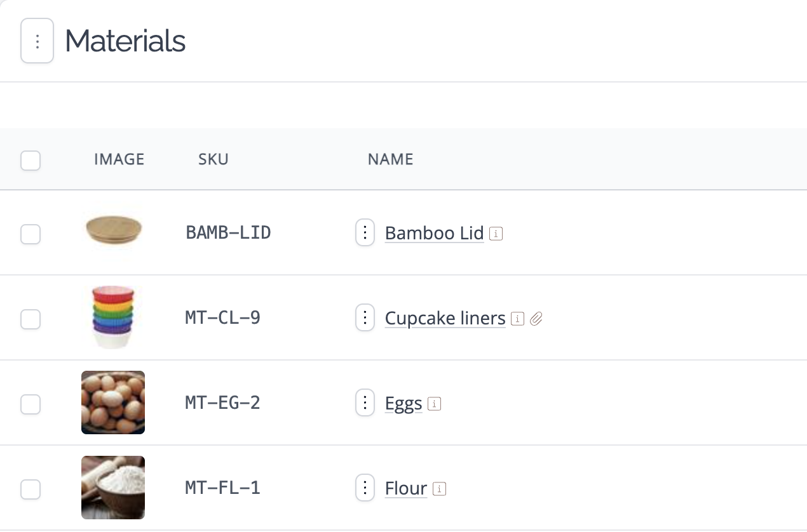
Task: Open the Flour material link
Action: pos(406,488)
